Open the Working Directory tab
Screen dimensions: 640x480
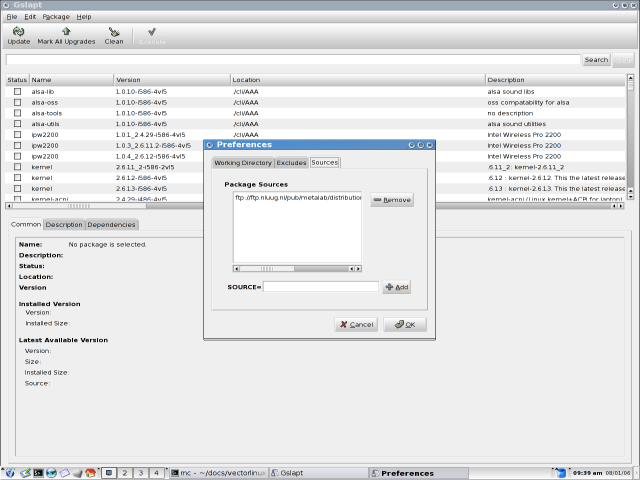(243, 162)
